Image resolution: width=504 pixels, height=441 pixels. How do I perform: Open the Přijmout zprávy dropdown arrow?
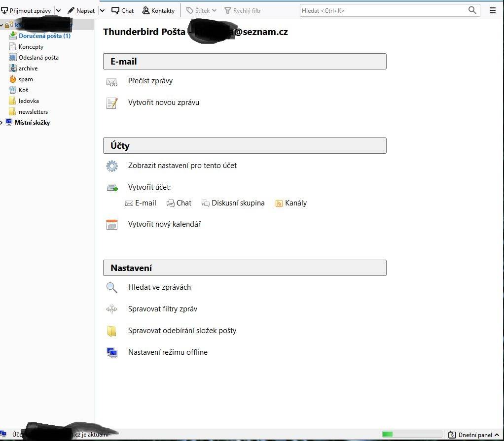point(58,11)
